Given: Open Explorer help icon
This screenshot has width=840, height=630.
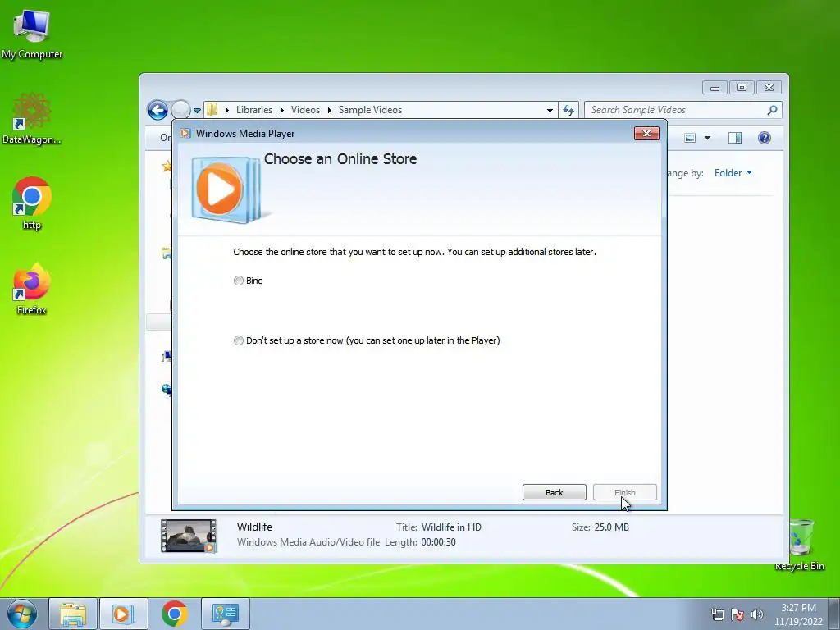Looking at the screenshot, I should click(x=765, y=138).
